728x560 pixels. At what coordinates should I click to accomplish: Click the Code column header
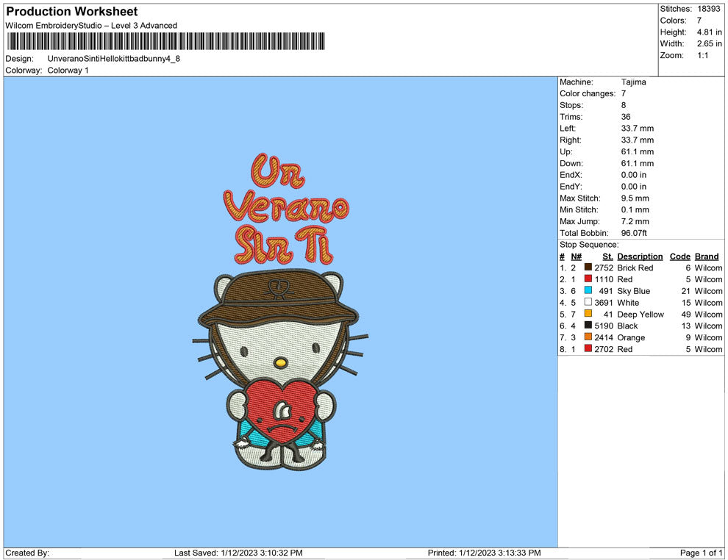[x=679, y=256]
